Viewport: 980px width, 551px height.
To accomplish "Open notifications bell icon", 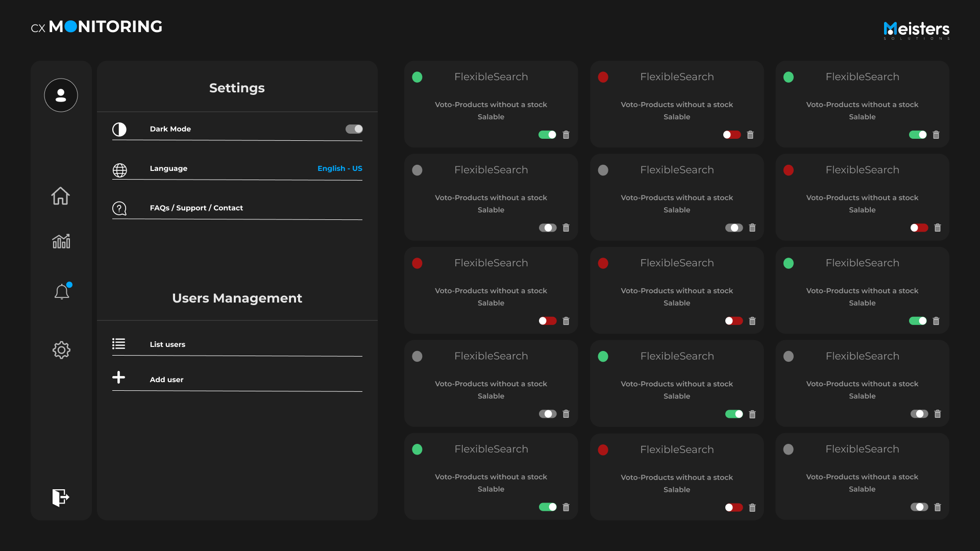I will coord(62,292).
